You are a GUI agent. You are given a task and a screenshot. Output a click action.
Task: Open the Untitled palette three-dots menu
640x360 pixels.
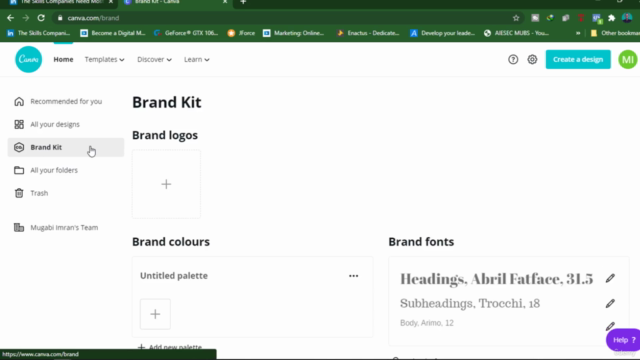[353, 276]
